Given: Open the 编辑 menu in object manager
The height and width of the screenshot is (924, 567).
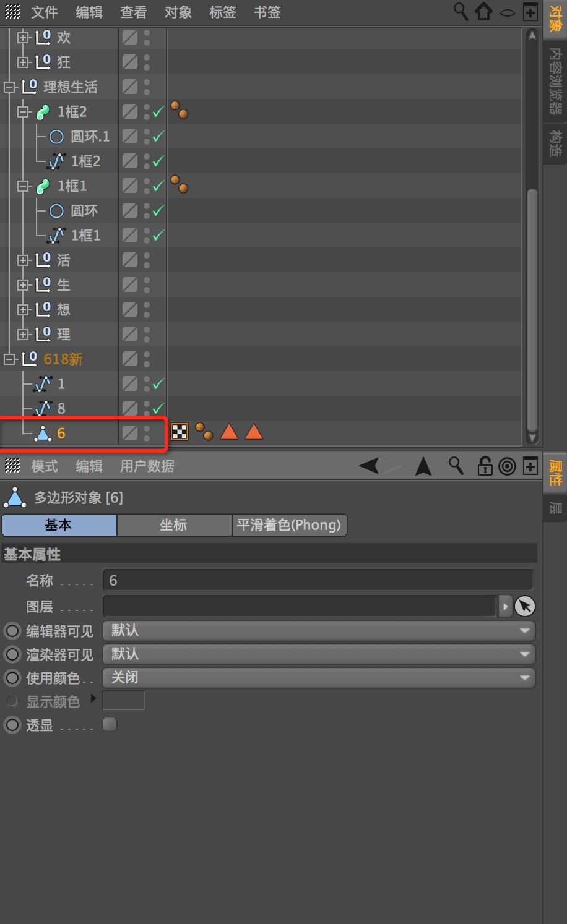Looking at the screenshot, I should pos(89,12).
